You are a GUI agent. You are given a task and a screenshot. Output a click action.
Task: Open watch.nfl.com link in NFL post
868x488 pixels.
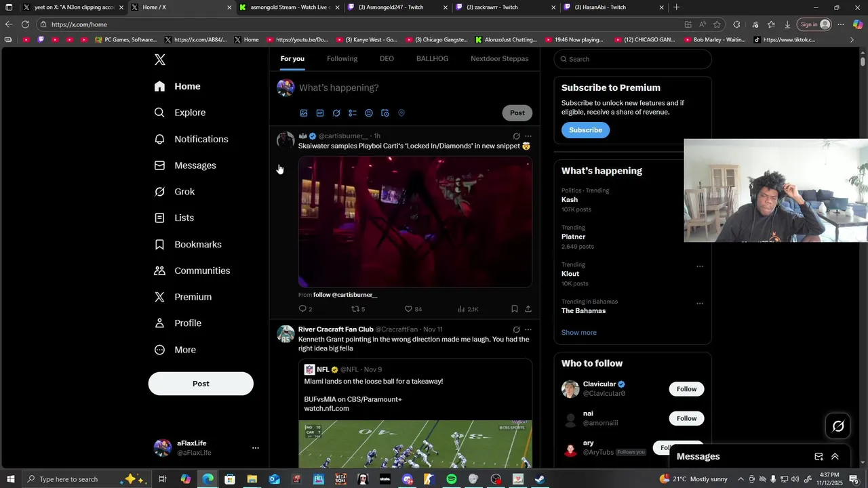coord(326,409)
